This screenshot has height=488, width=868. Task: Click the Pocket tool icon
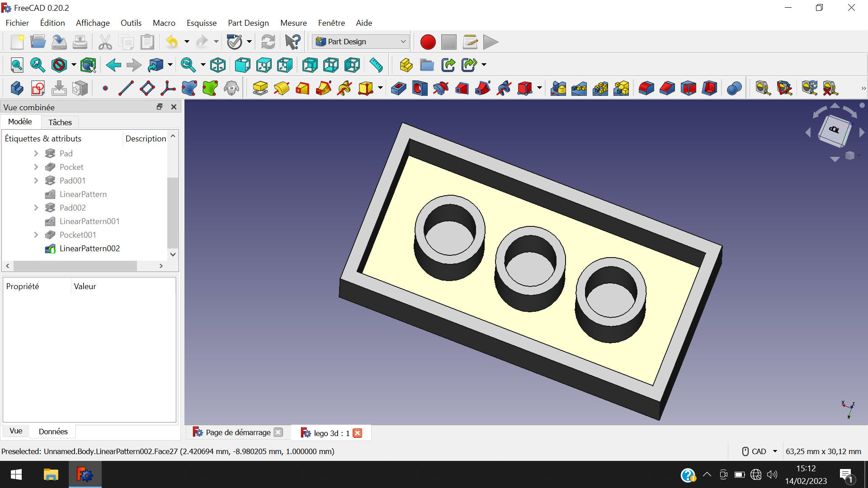click(398, 88)
